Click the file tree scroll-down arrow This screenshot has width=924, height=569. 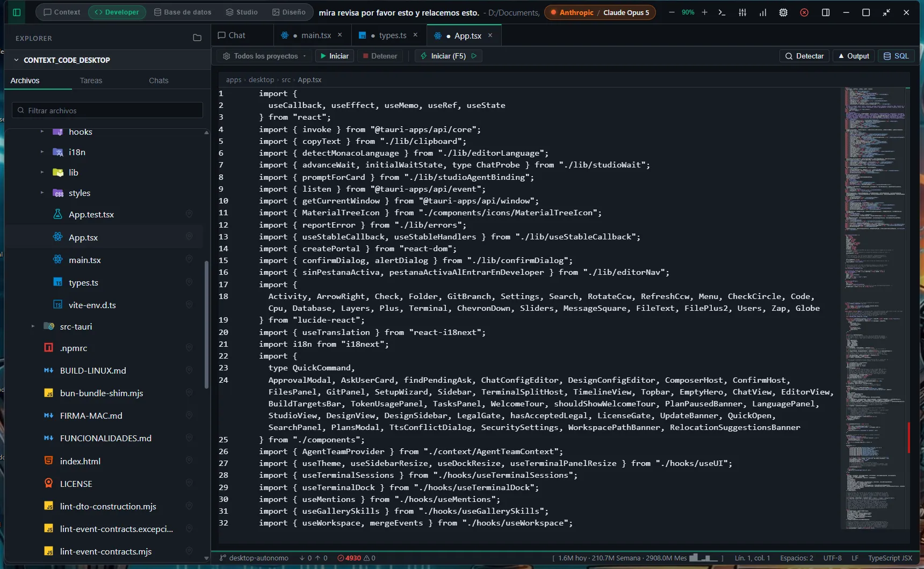(206, 558)
